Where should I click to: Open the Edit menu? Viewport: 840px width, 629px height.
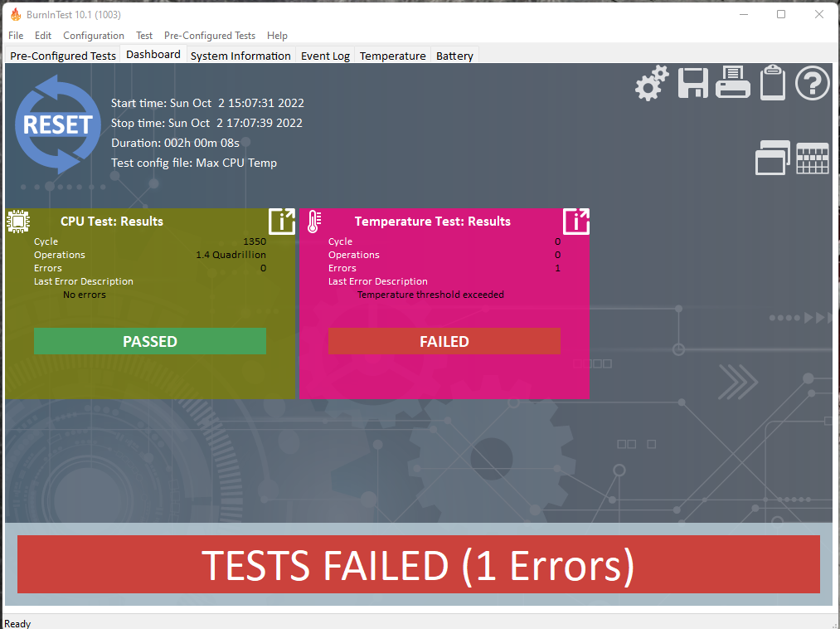tap(43, 36)
